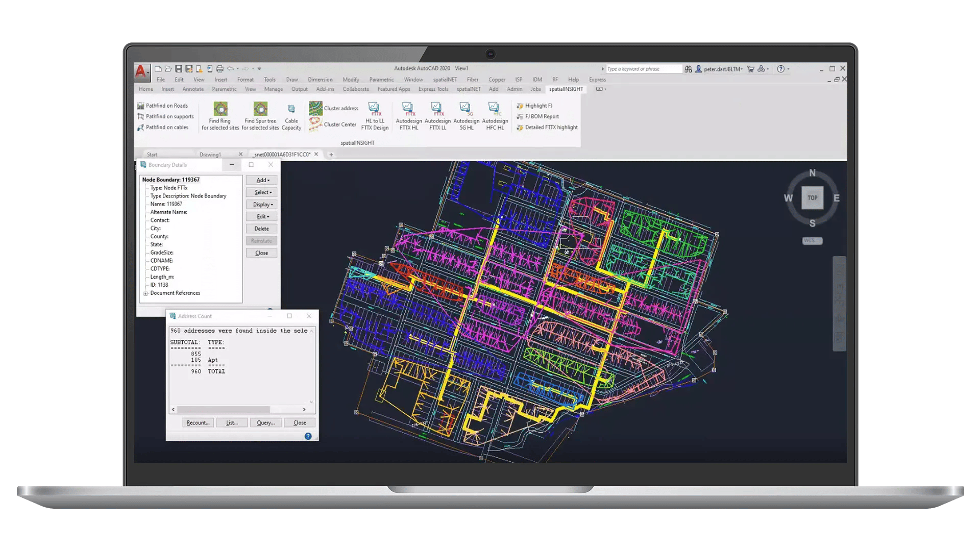Image resolution: width=980 pixels, height=551 pixels.
Task: Open the ribbon minimize options dropdown
Action: [x=605, y=89]
